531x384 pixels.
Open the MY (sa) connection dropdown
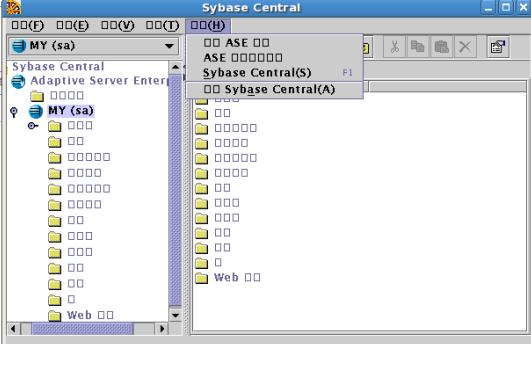93,46
